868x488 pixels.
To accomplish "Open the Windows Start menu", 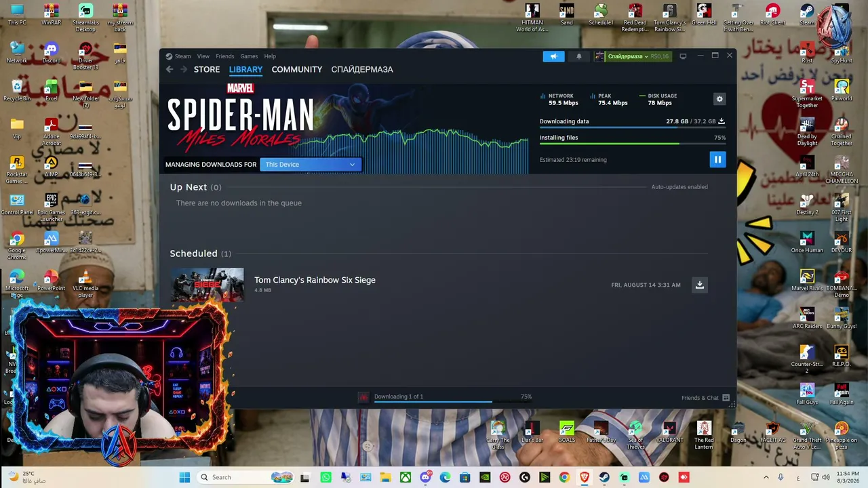I will coord(184,477).
